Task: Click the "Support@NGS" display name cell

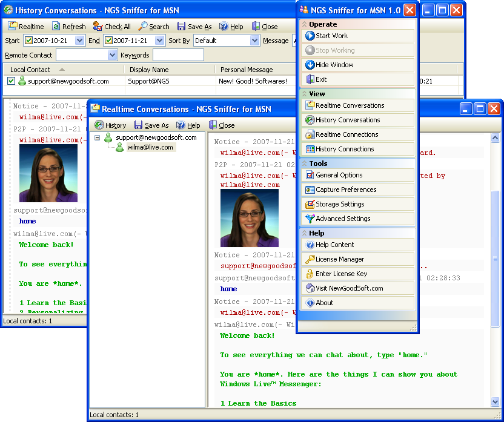Action: [x=148, y=81]
